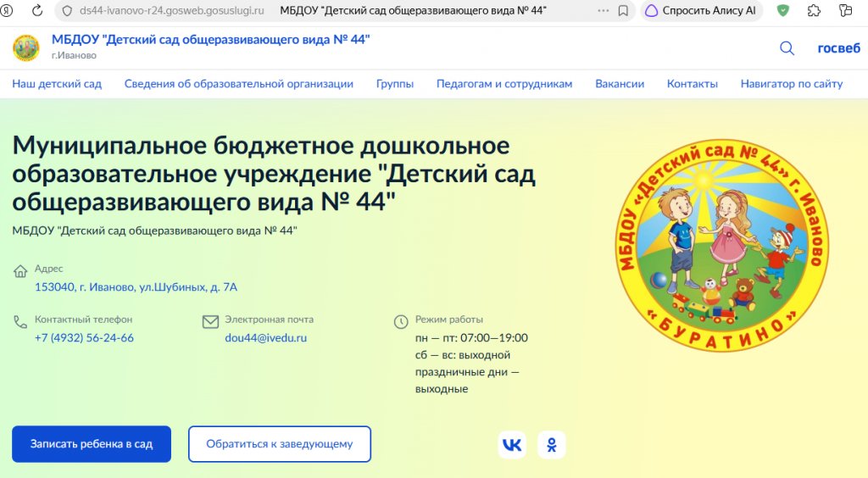Go to the Вакансии section

pyautogui.click(x=620, y=84)
